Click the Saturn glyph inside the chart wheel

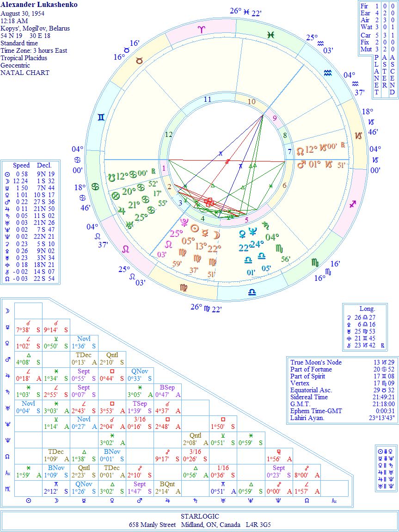(x=266, y=225)
